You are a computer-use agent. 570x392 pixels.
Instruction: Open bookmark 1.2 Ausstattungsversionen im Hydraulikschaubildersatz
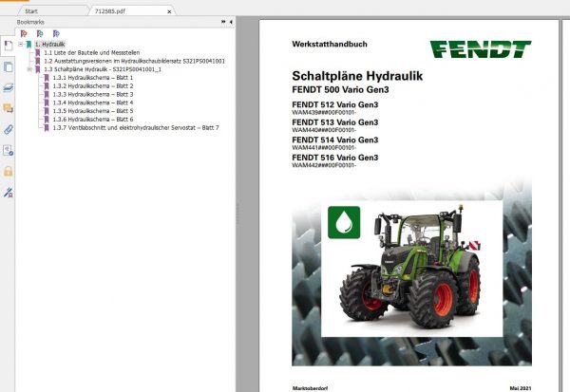134,61
